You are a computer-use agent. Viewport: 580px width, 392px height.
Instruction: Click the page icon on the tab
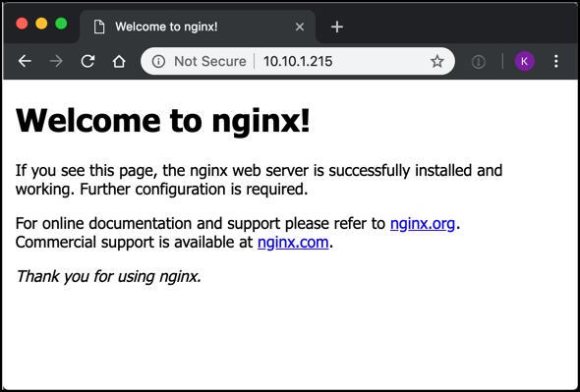click(99, 27)
